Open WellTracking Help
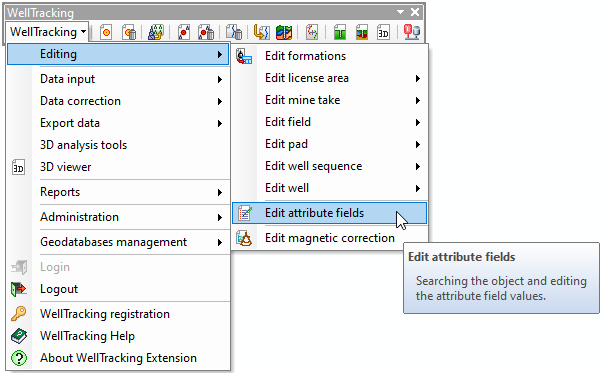The width and height of the screenshot is (602, 373). 118,336
